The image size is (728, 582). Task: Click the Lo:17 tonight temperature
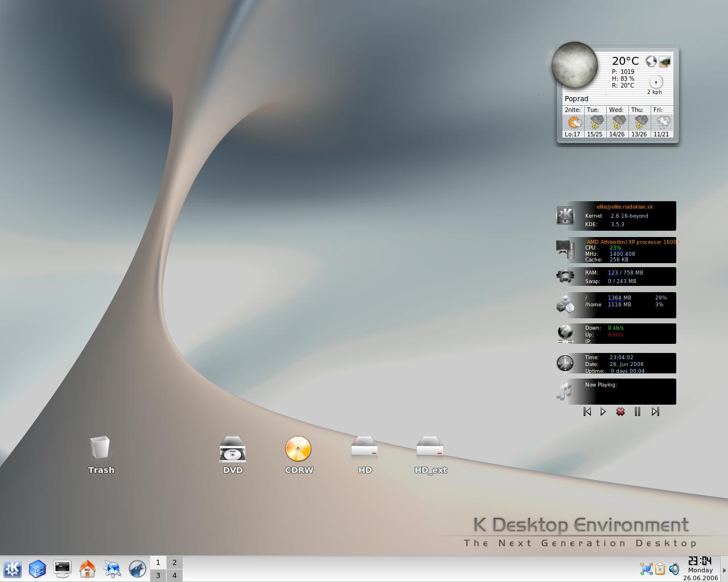tap(572, 134)
